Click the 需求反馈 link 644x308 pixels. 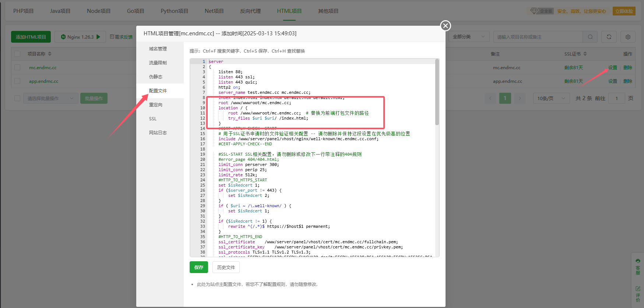[x=121, y=37]
